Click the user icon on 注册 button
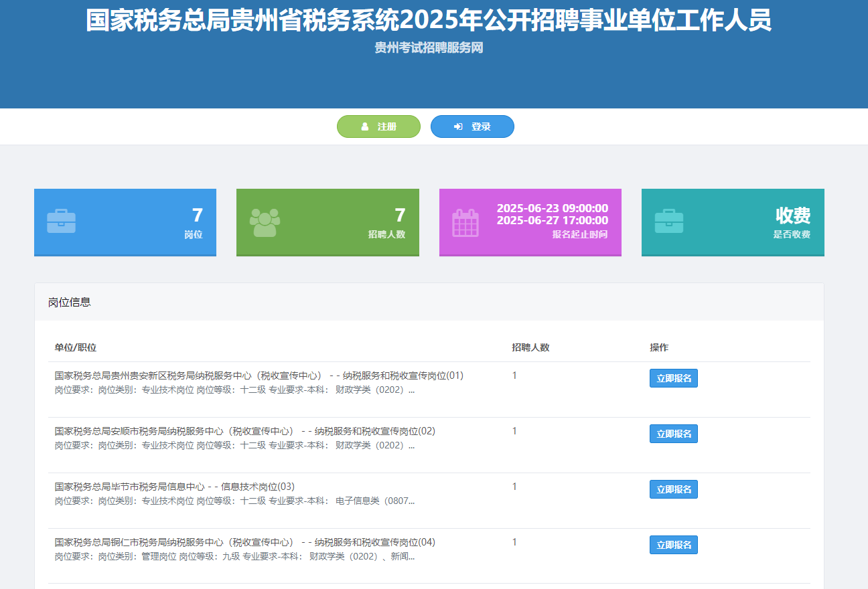868x589 pixels. click(x=365, y=127)
